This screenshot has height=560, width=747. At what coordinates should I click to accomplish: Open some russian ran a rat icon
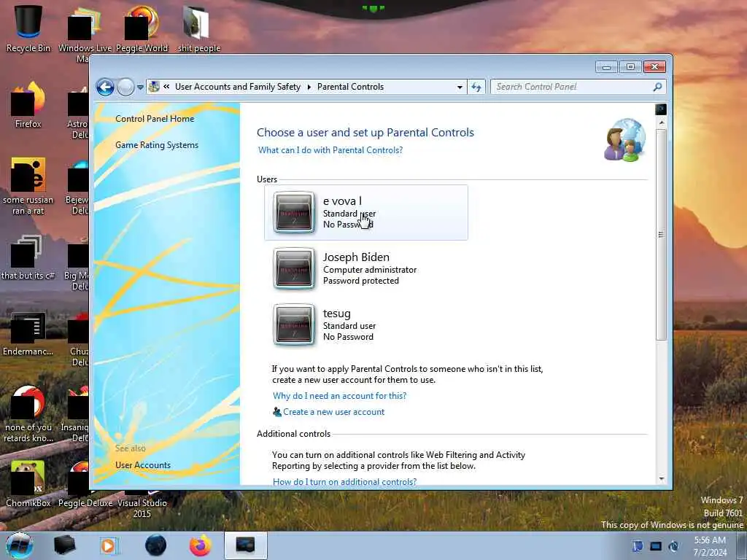click(x=28, y=186)
